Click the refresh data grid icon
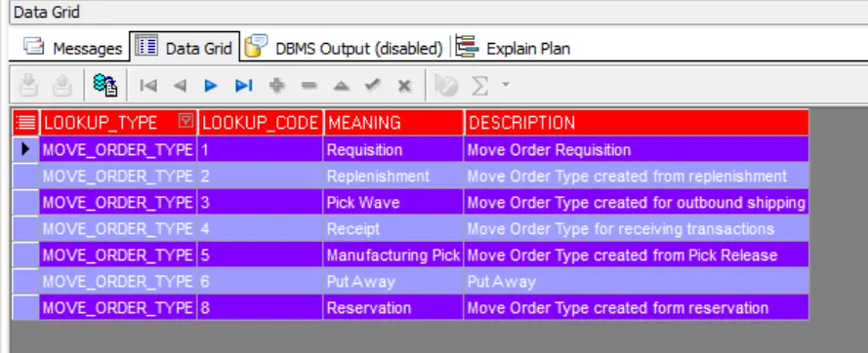868x353 pixels. click(x=105, y=85)
